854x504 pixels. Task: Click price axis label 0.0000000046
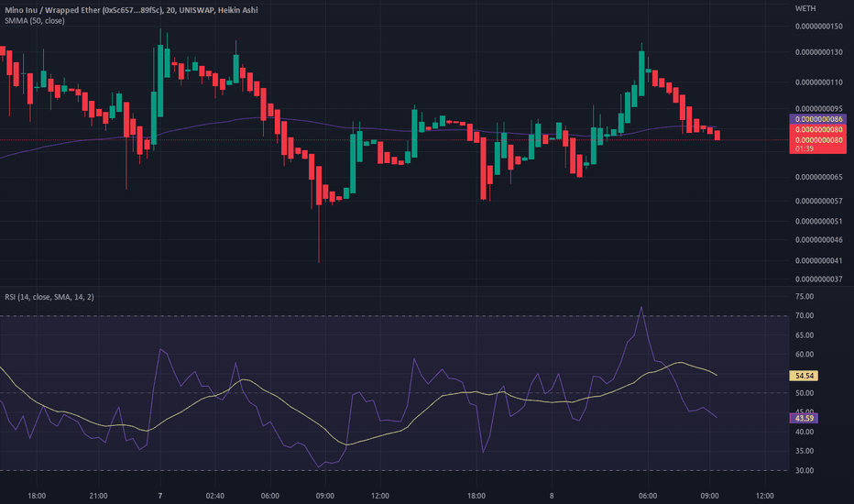pos(818,240)
